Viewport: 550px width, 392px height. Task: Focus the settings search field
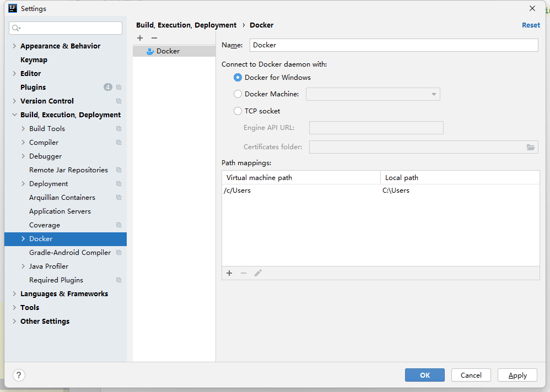tap(66, 28)
